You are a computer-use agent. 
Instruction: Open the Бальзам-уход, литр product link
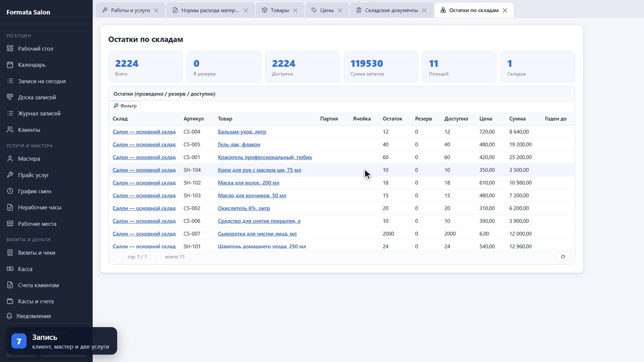[242, 132]
